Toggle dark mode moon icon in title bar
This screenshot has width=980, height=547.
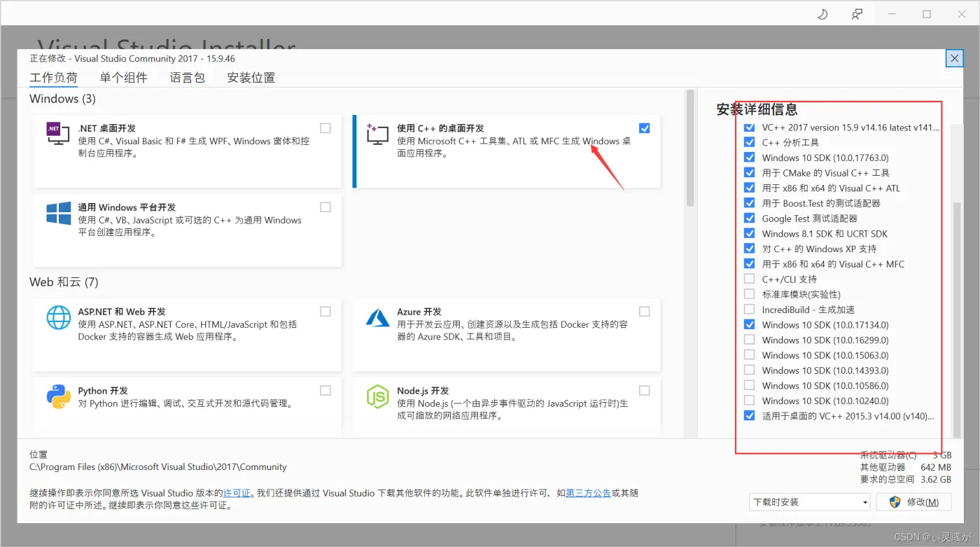(822, 14)
